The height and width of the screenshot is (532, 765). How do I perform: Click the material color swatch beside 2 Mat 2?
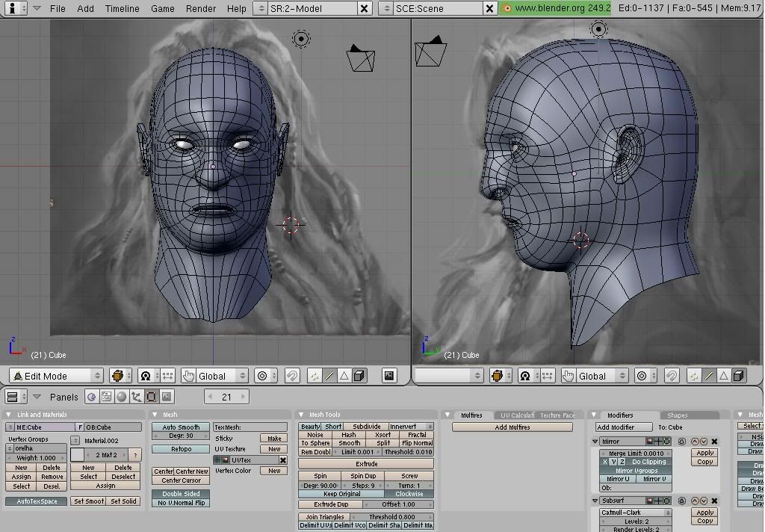tap(77, 455)
